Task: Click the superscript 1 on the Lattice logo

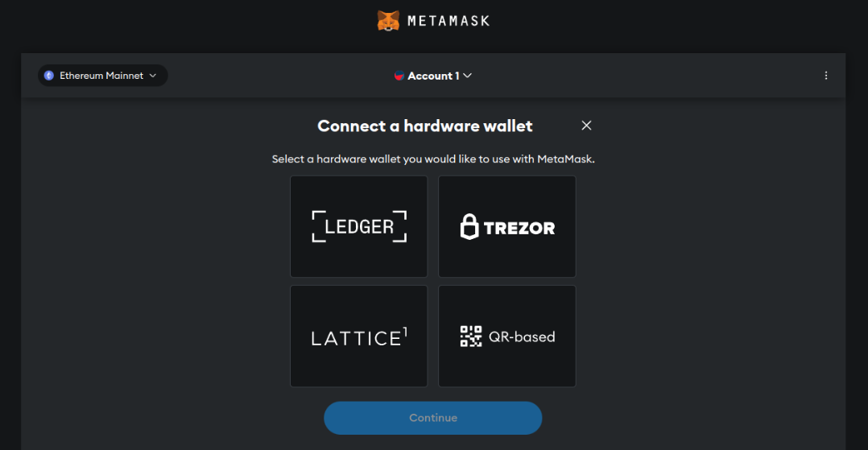Action: tap(405, 332)
